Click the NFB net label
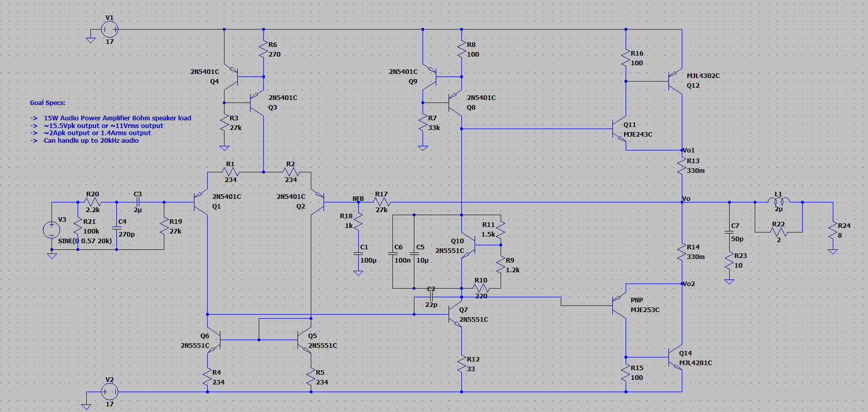Viewport: 868px width, 412px height. pyautogui.click(x=358, y=198)
